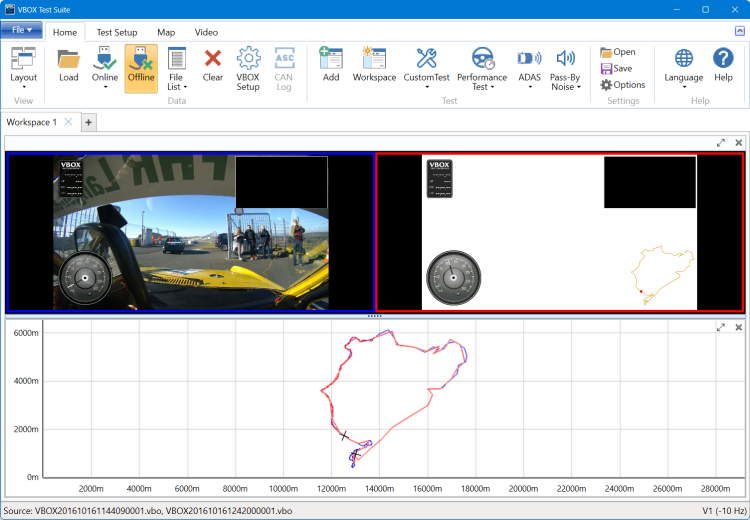Expand the Online dropdown arrow
This screenshot has width=750, height=520.
tap(105, 87)
